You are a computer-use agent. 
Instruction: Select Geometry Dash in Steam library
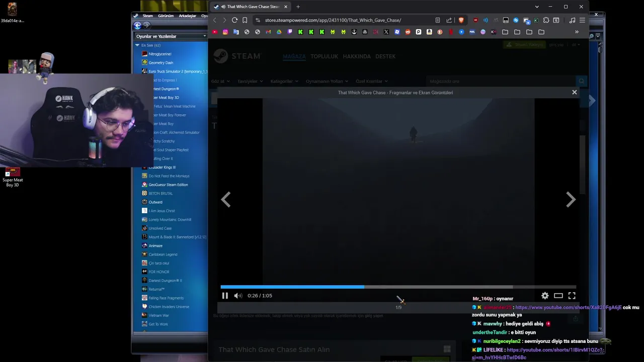[160, 62]
